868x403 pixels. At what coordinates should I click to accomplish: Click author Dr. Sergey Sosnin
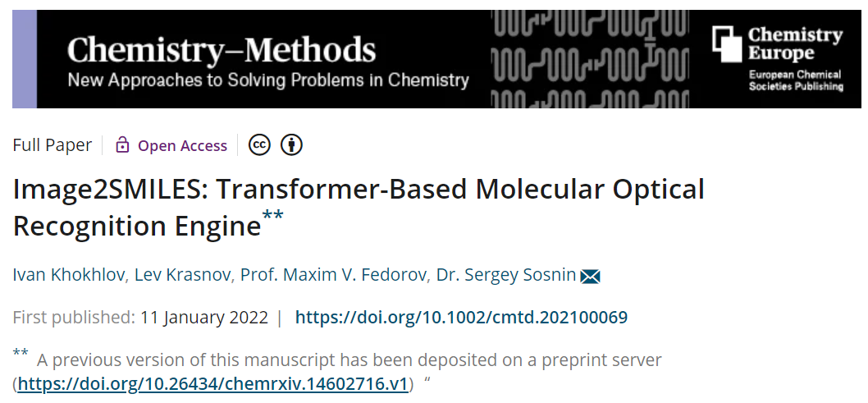[505, 275]
